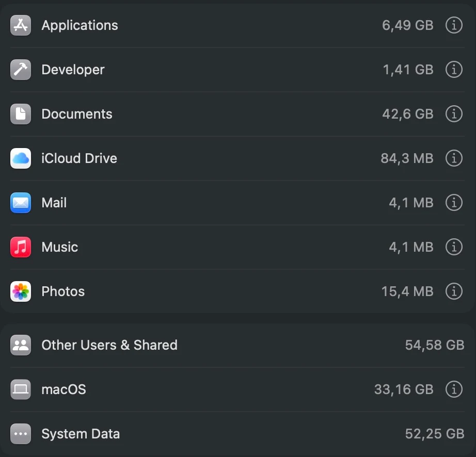Open info for macOS storage
The width and height of the screenshot is (476, 457).
[454, 389]
